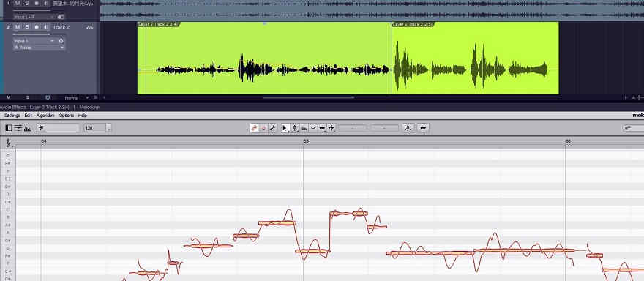
Task: Select the Melodyne main arrow tool
Action: (x=285, y=128)
